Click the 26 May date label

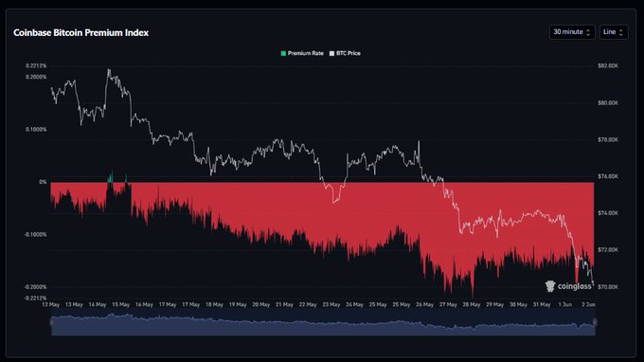424,305
